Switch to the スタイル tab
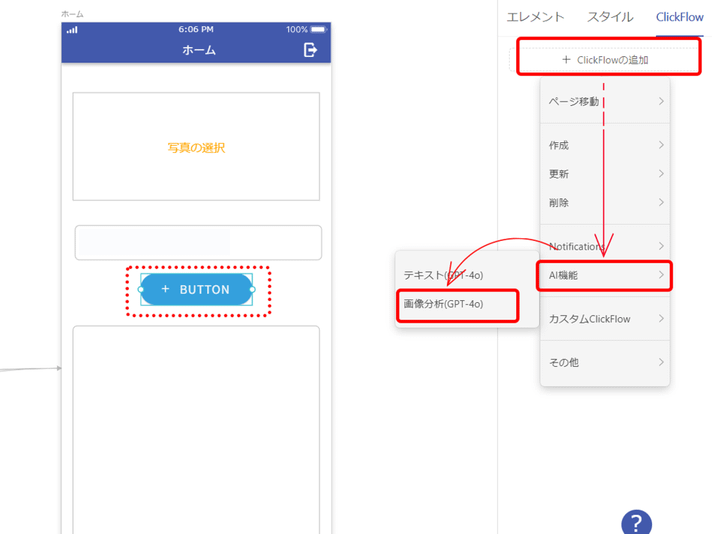Viewport: 712px width, 534px height. [610, 17]
